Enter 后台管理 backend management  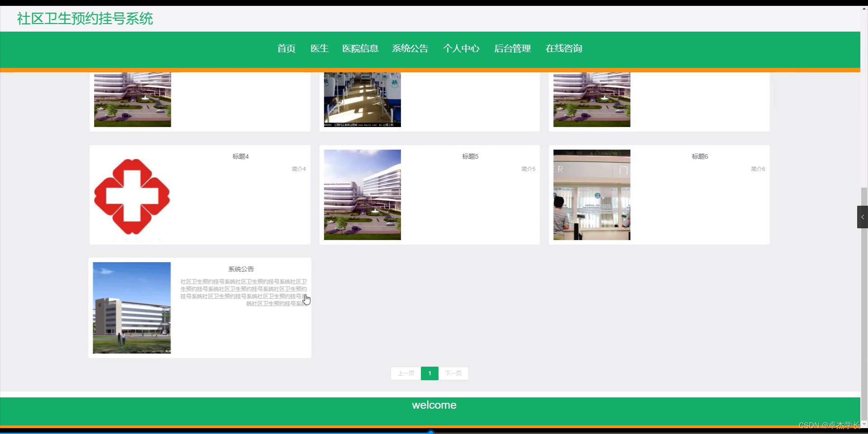coord(512,48)
